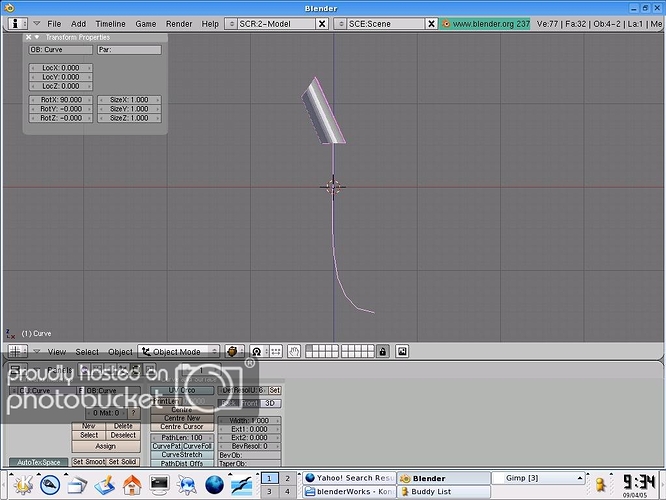Click the blue globe browser icon in taskbar
This screenshot has height=500, width=666.
coord(214,485)
